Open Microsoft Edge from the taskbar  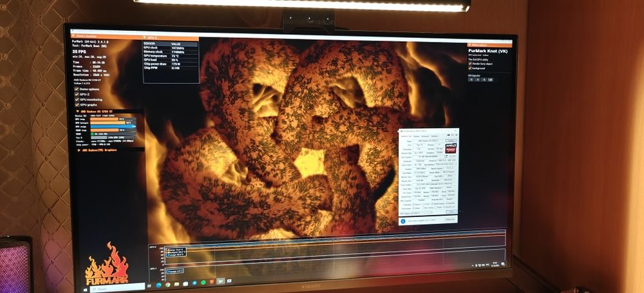pos(158,285)
